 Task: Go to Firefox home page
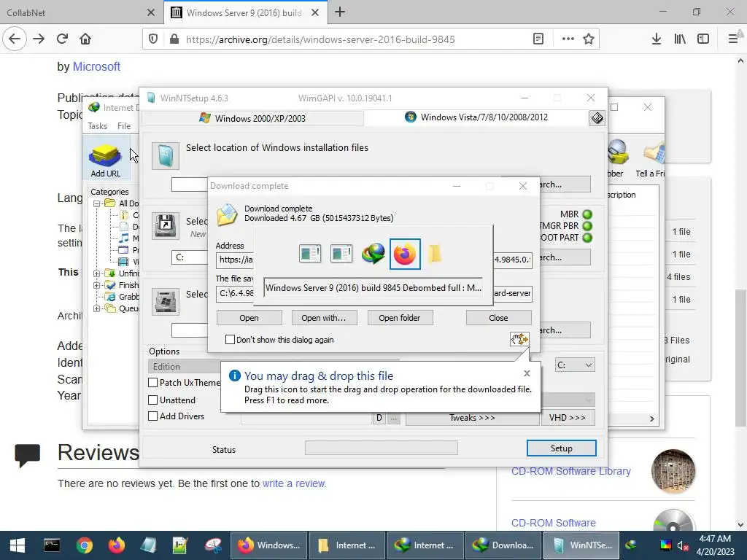click(85, 39)
